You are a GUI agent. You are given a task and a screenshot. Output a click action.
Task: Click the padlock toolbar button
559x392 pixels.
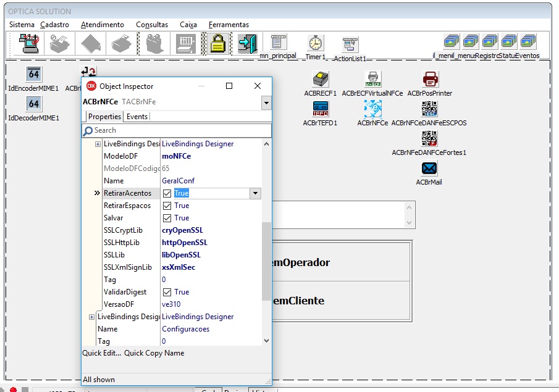coord(217,43)
